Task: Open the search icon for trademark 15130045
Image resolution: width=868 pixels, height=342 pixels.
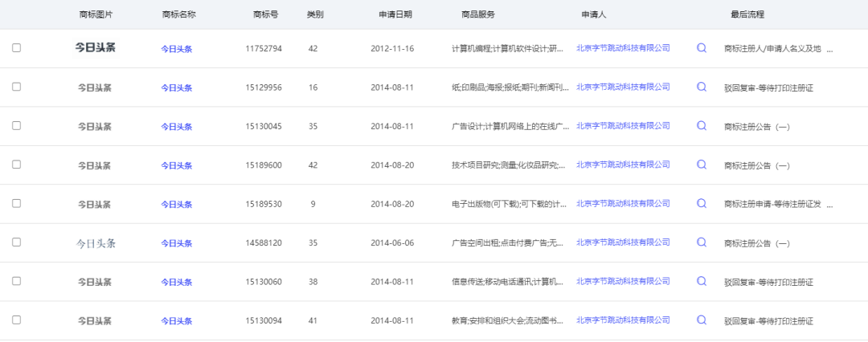Action: click(x=702, y=125)
